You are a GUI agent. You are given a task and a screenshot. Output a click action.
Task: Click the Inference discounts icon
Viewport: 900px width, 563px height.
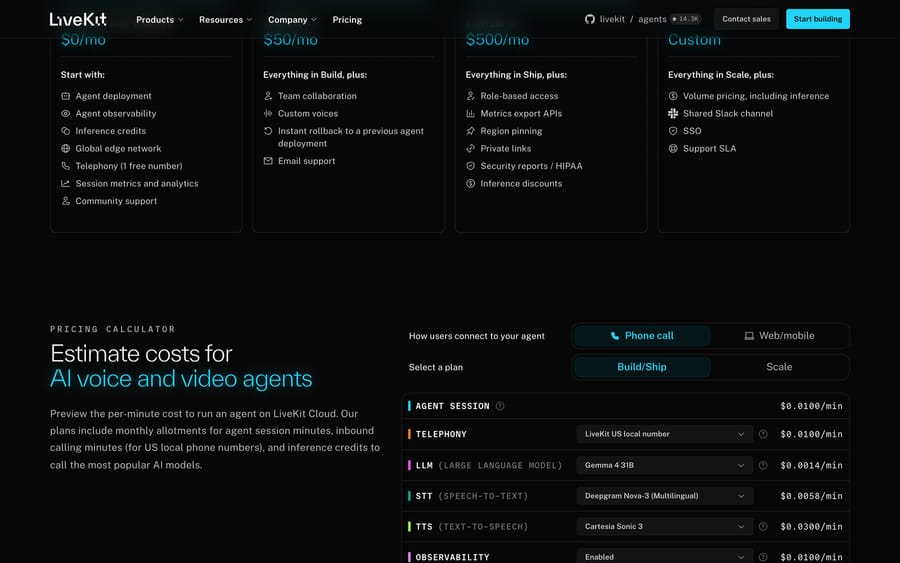tap(471, 184)
